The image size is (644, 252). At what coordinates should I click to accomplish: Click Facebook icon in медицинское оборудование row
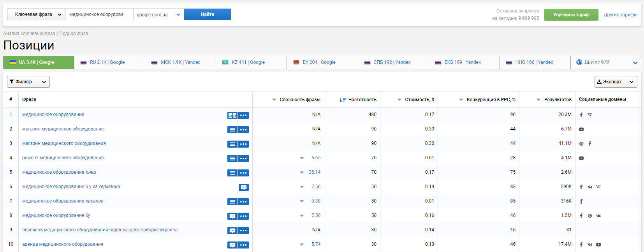click(581, 115)
